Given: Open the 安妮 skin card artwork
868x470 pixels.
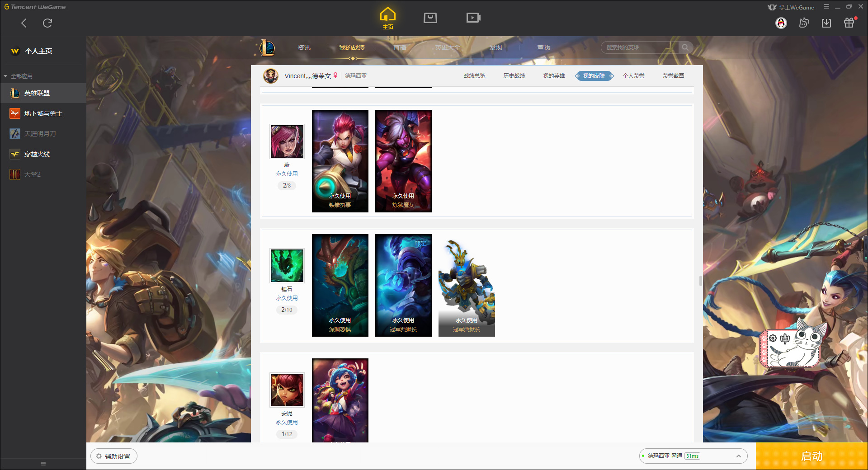Looking at the screenshot, I should pyautogui.click(x=340, y=400).
